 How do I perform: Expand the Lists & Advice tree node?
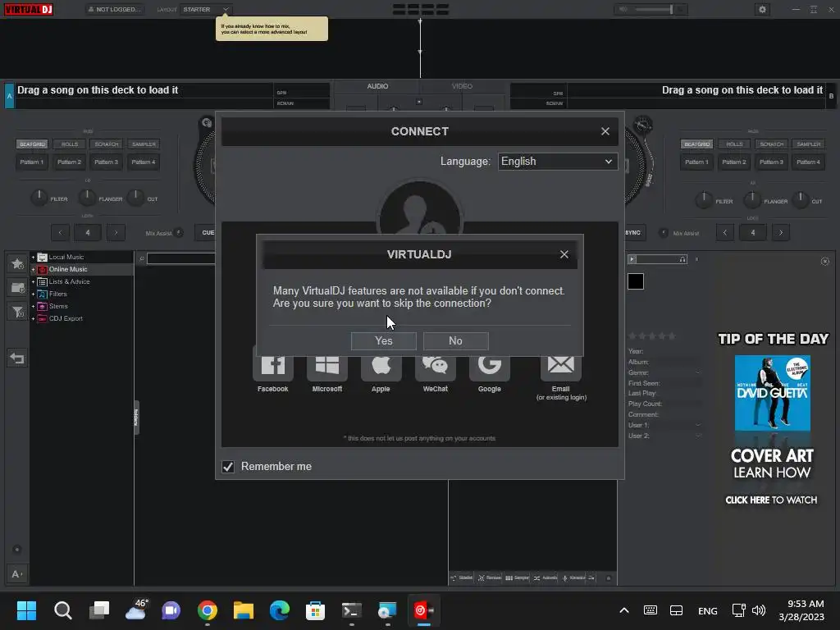tap(33, 282)
